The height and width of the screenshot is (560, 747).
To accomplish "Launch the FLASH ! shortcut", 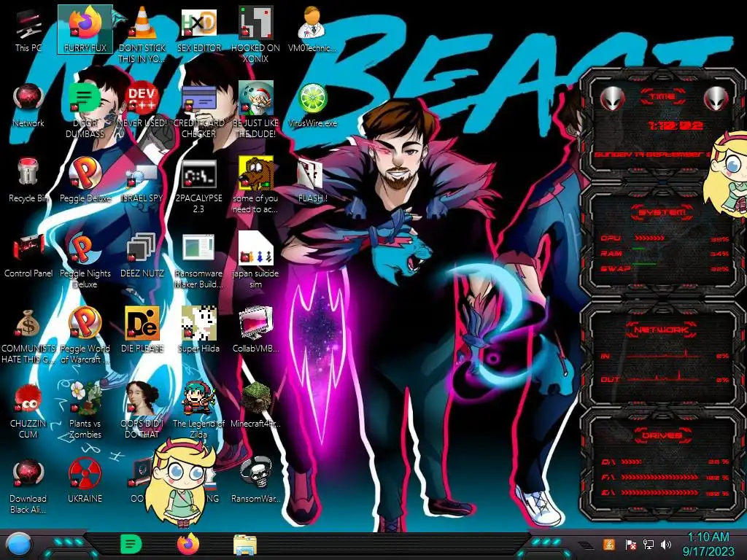I will coord(312,181).
